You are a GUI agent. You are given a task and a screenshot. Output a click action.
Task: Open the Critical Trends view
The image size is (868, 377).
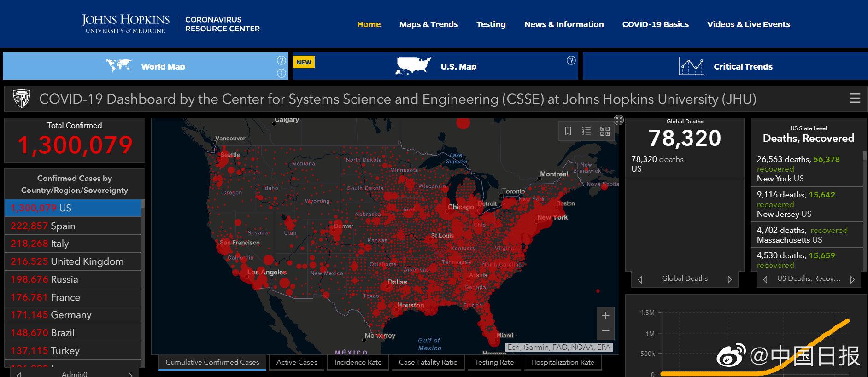tap(725, 66)
